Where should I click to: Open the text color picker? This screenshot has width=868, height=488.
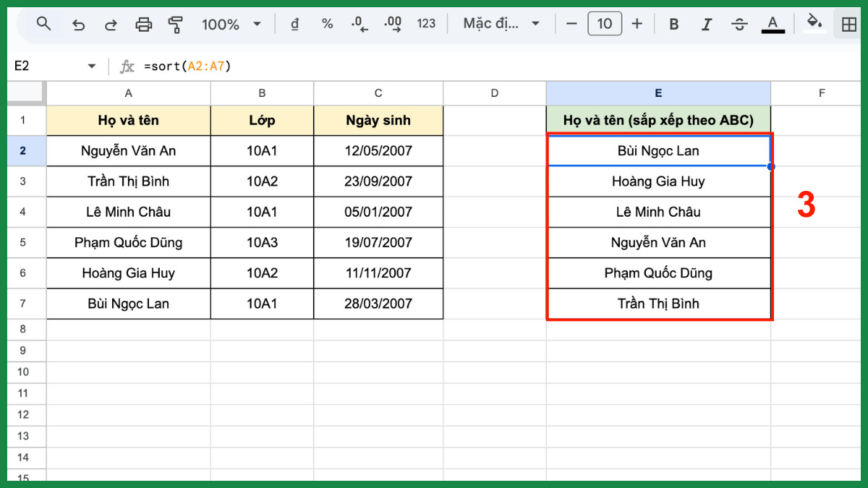pos(773,25)
